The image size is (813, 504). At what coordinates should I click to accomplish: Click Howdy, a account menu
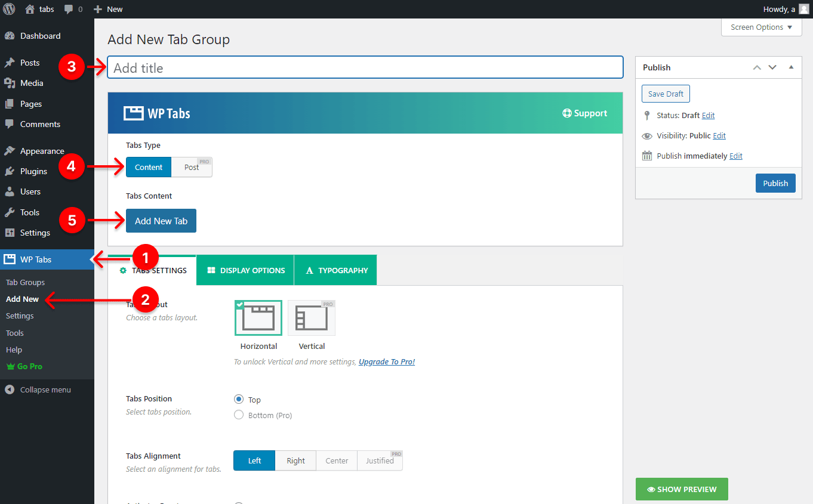tap(786, 9)
